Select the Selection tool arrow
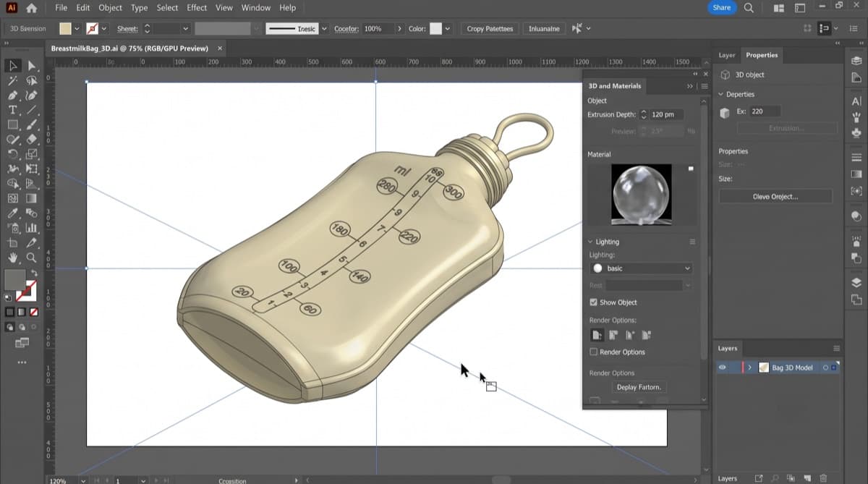The image size is (868, 484). (12, 66)
